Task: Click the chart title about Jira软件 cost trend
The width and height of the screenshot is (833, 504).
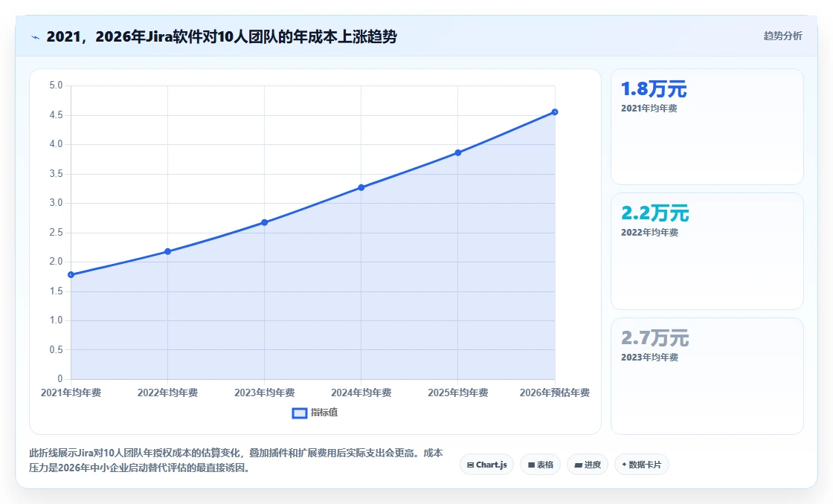Action: [222, 36]
